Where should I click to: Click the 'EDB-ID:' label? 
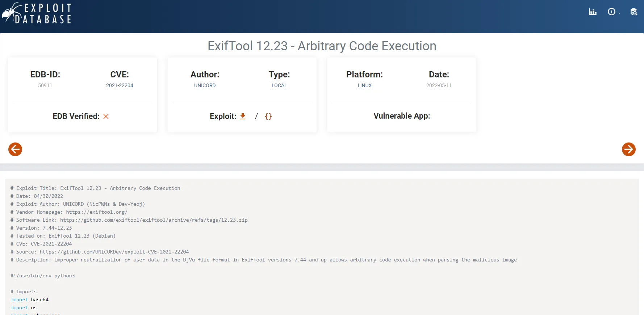click(x=45, y=75)
